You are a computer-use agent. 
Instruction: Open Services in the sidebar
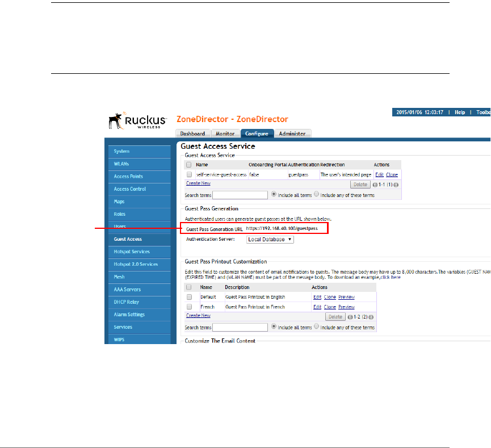tap(139, 327)
